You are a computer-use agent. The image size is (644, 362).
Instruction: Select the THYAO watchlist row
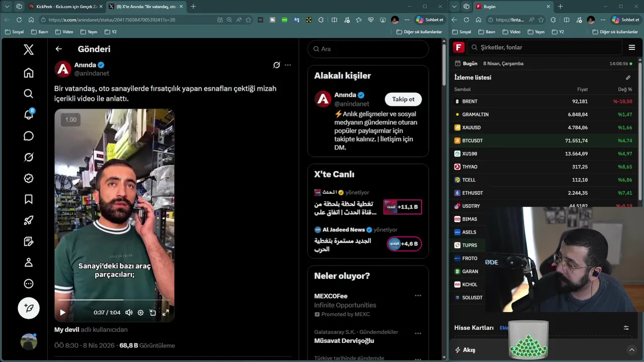click(x=544, y=166)
